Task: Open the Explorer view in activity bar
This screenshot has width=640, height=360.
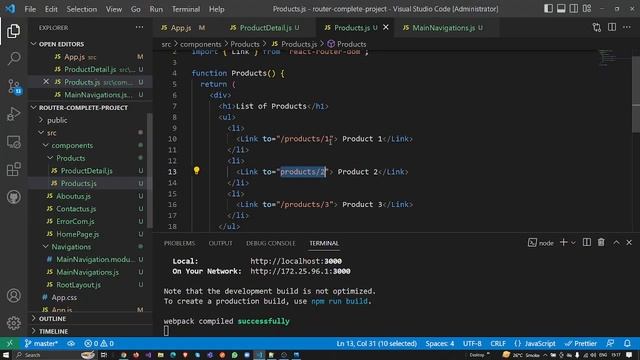Action: point(13,31)
